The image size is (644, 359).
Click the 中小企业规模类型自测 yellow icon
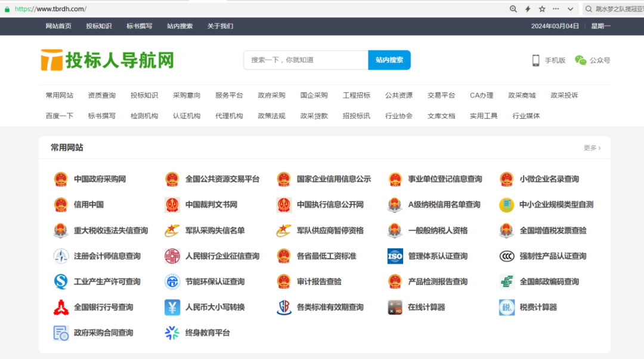[x=506, y=205]
